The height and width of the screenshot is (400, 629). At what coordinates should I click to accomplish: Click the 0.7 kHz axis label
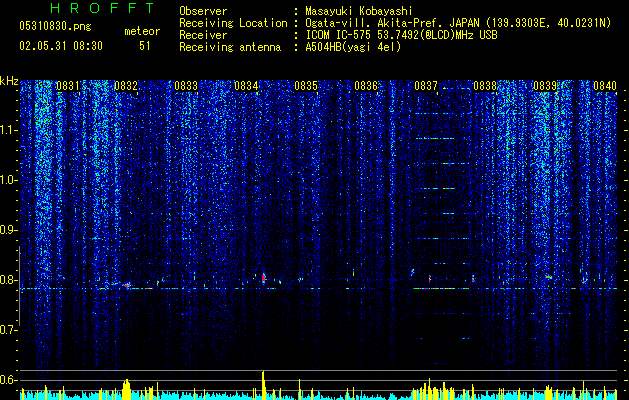point(9,330)
